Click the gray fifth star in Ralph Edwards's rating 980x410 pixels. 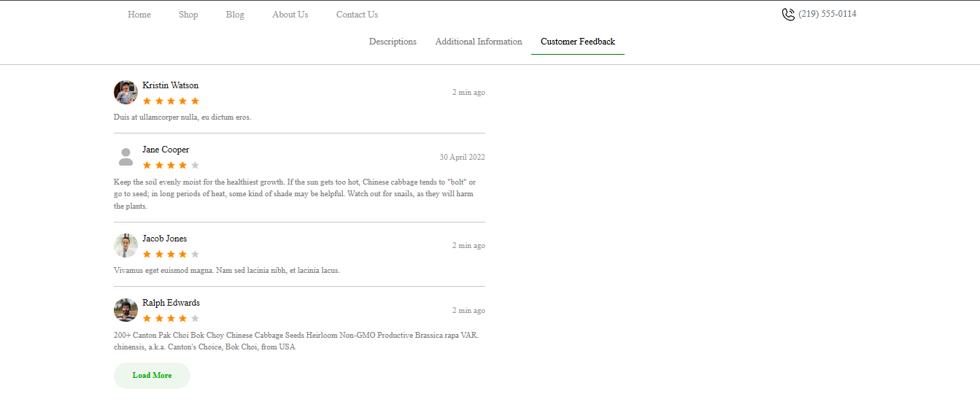tap(195, 319)
